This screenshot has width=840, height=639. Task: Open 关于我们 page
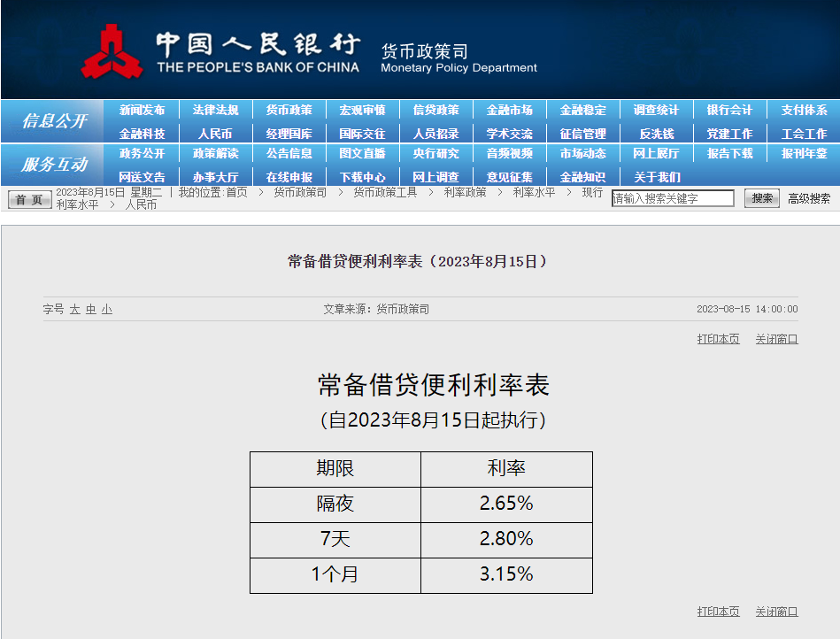pyautogui.click(x=656, y=177)
